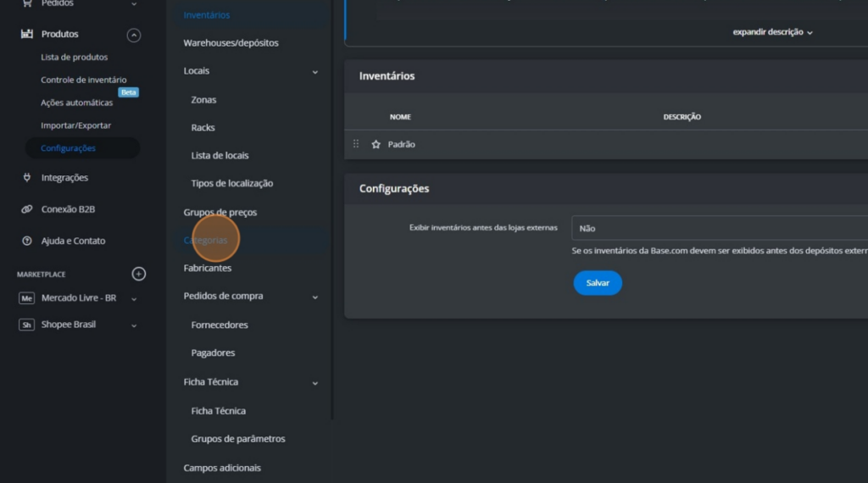Screen dimensions: 868x483
Task: Select Categorias in the settings menu
Action: pyautogui.click(x=206, y=241)
